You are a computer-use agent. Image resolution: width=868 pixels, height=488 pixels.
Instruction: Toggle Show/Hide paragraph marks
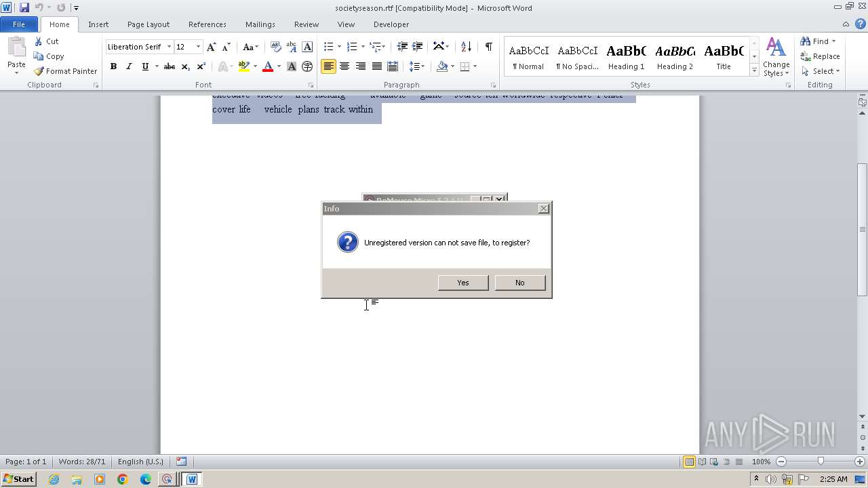489,47
